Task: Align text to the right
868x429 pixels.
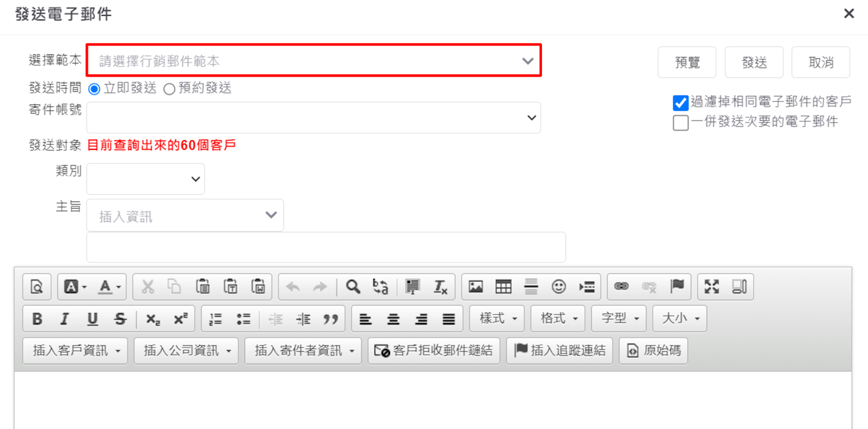Action: [421, 319]
